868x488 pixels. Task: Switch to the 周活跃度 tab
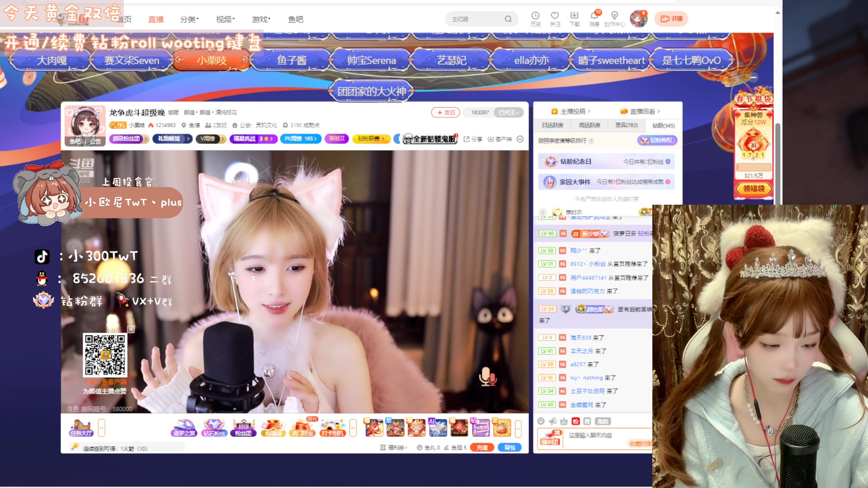tap(590, 125)
